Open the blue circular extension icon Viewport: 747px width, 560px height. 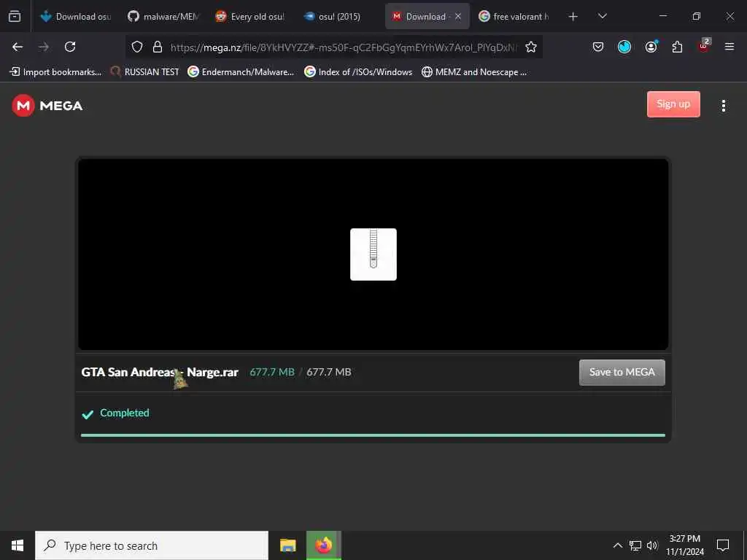pyautogui.click(x=624, y=47)
